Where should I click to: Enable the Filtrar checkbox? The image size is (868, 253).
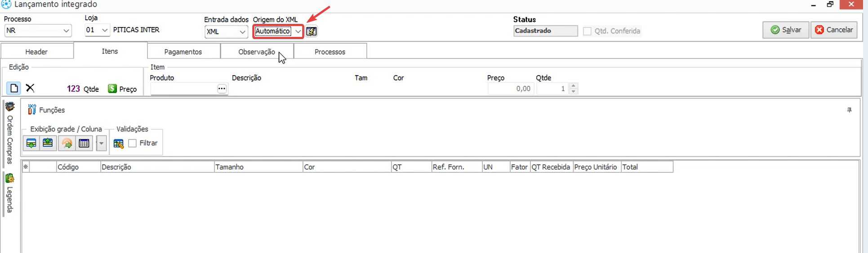(133, 143)
